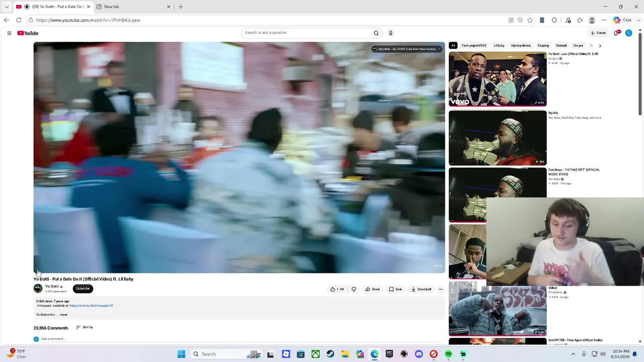Image resolution: width=644 pixels, height=362 pixels.
Task: Open the smarturl link in description
Action: pyautogui.click(x=91, y=306)
